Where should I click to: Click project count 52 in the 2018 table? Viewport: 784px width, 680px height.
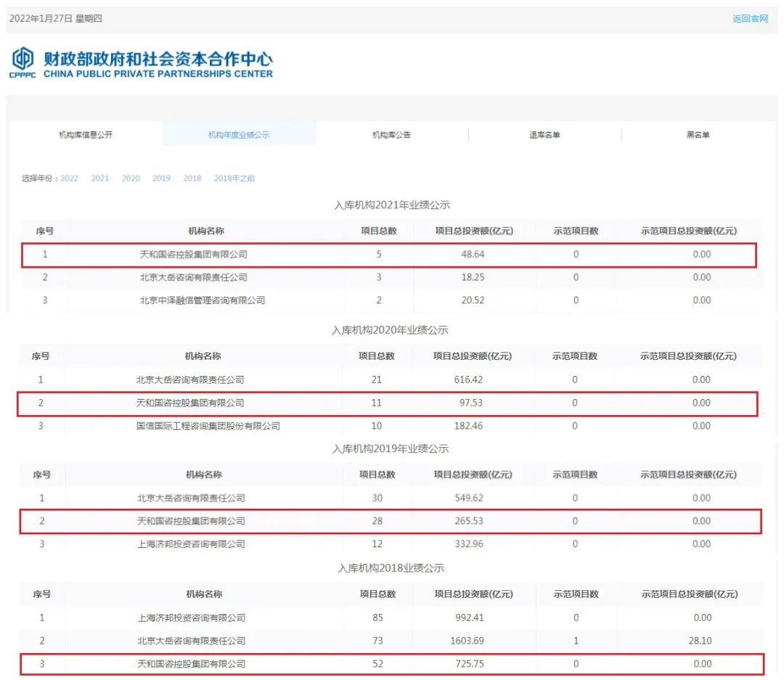point(378,664)
